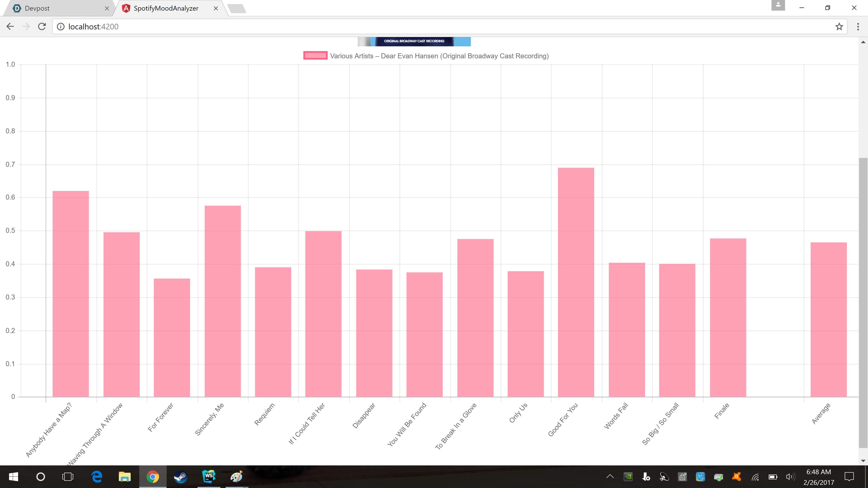The width and height of the screenshot is (868, 488).
Task: Open the Chrome three-dot menu
Action: click(x=858, y=27)
